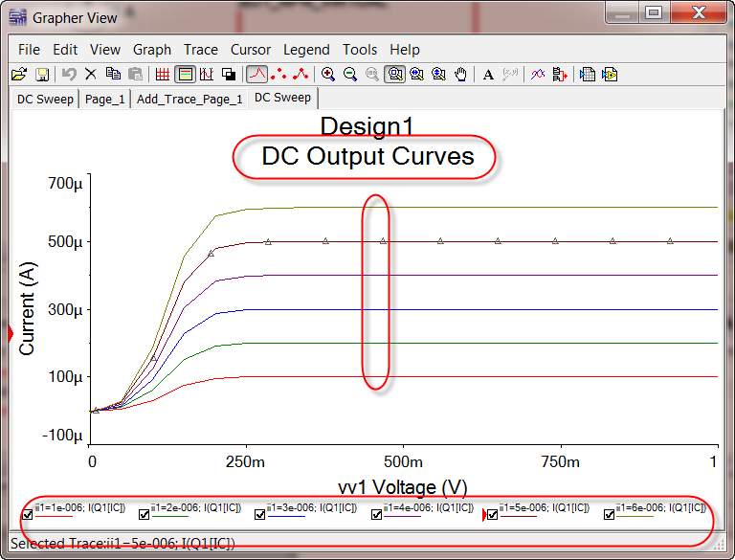Open the Trace menu
This screenshot has width=735, height=560.
201,50
